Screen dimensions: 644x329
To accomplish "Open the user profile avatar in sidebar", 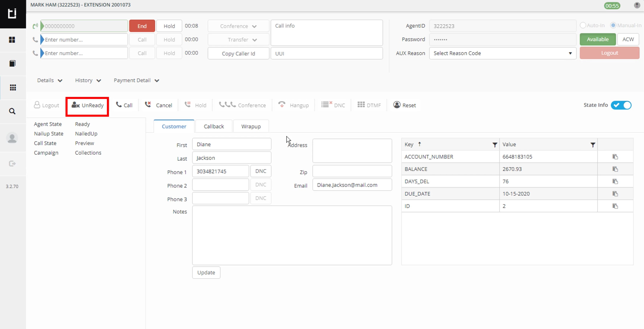I will click(x=12, y=138).
